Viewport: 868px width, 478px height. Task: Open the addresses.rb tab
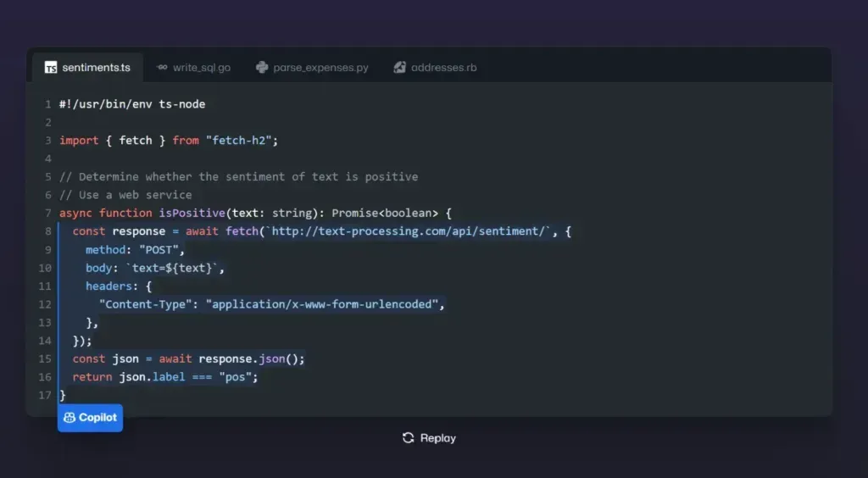click(x=435, y=68)
